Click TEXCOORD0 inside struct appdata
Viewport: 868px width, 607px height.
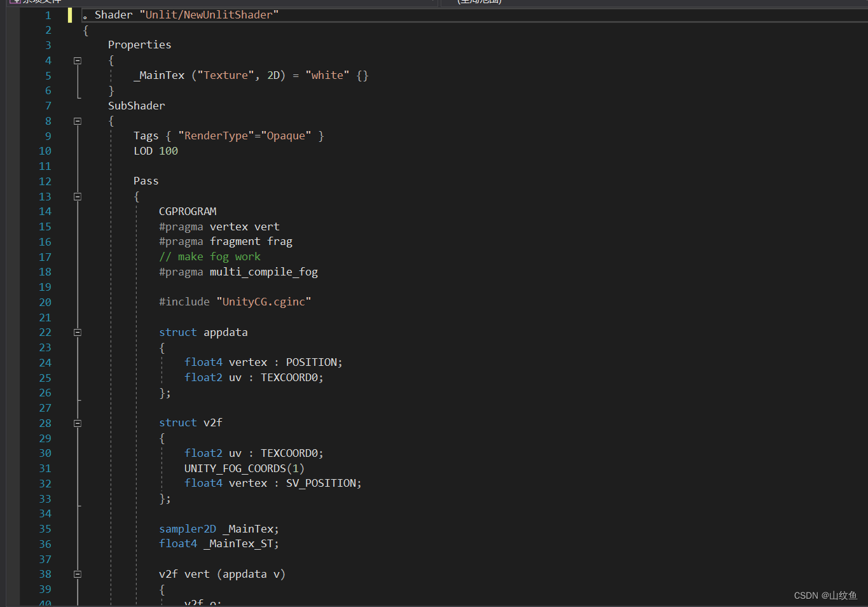tap(289, 377)
